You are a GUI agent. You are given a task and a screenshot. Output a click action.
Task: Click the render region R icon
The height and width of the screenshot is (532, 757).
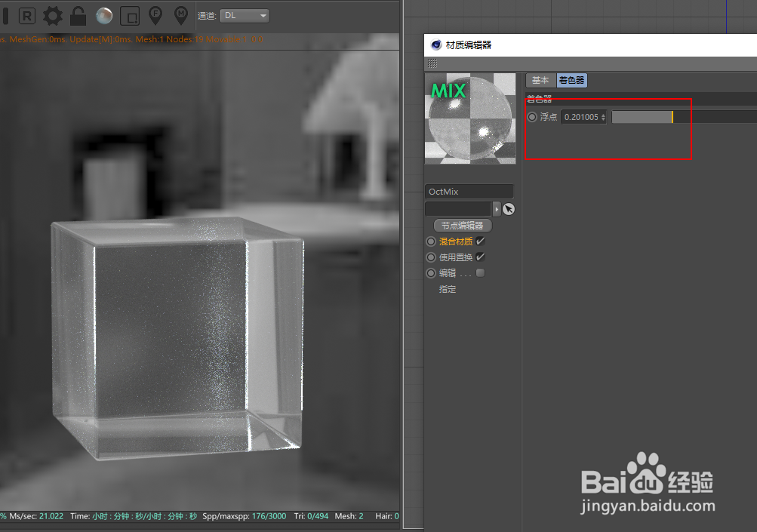[27, 16]
